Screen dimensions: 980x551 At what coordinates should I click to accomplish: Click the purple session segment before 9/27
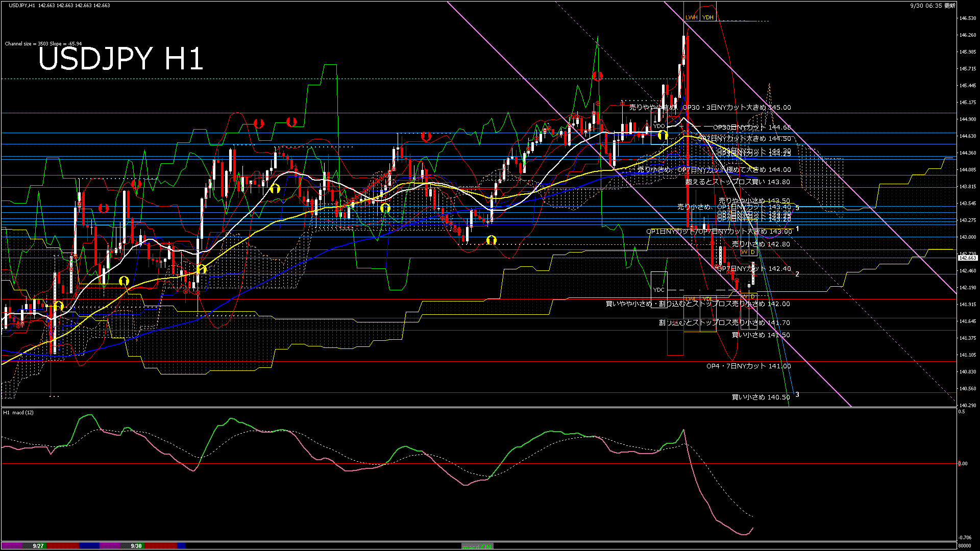pos(13,546)
